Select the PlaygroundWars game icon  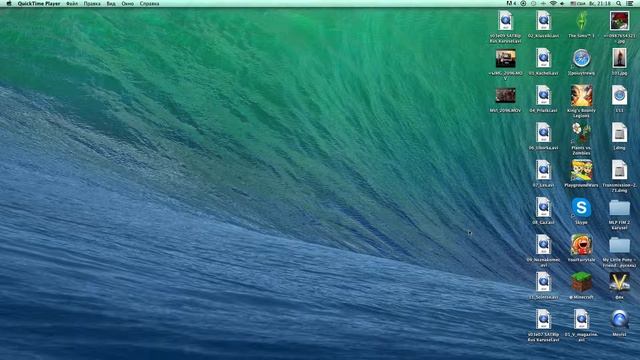[581, 170]
